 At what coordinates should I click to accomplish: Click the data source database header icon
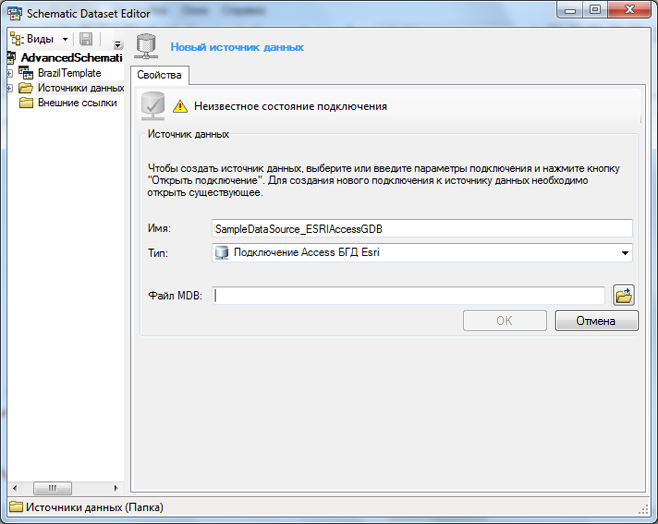click(x=146, y=46)
